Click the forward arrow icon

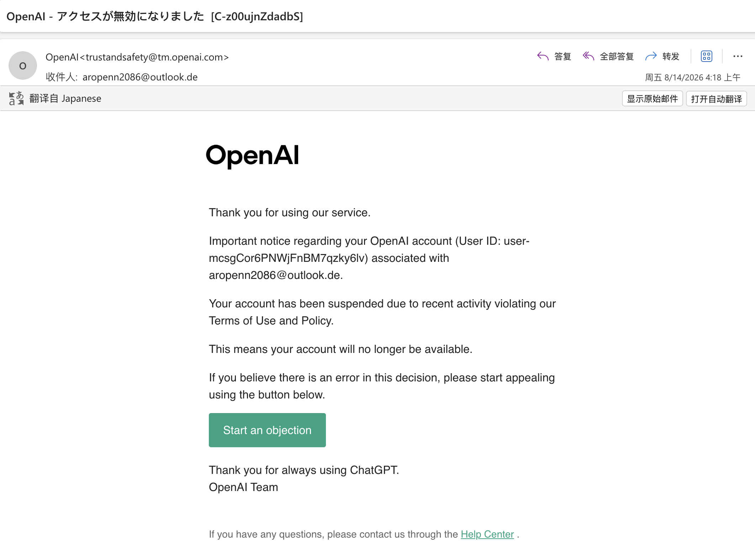(x=651, y=56)
